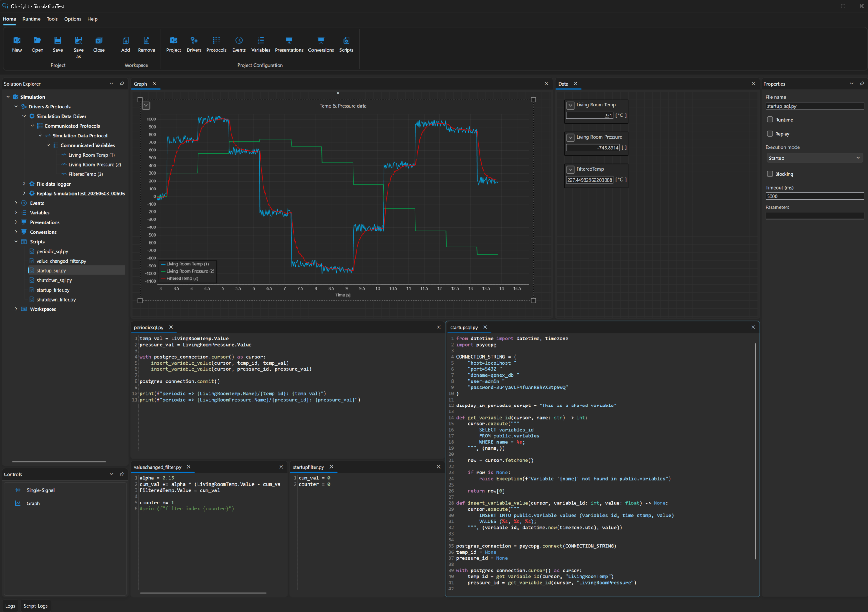Open the Scripts configuration icon

(346, 40)
